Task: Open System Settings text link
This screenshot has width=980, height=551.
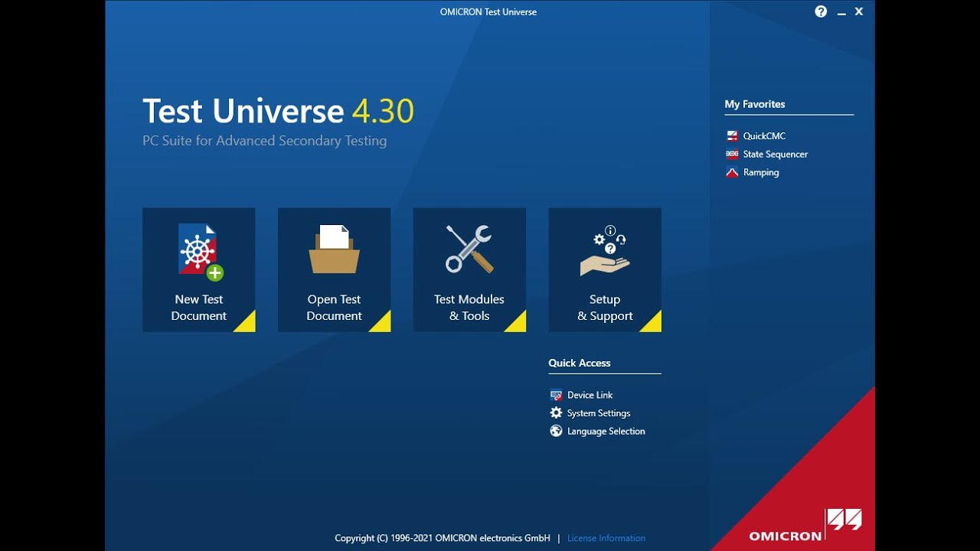Action: pyautogui.click(x=599, y=413)
